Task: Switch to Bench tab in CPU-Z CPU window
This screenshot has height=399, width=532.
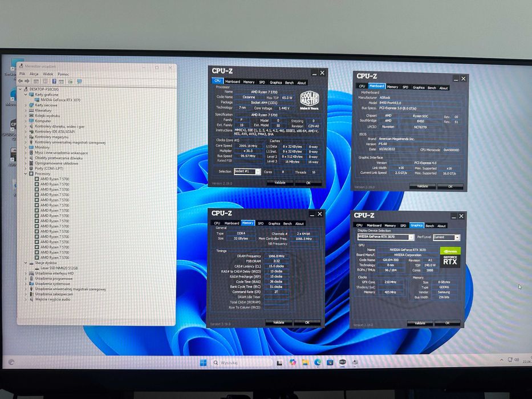Action: tap(289, 83)
